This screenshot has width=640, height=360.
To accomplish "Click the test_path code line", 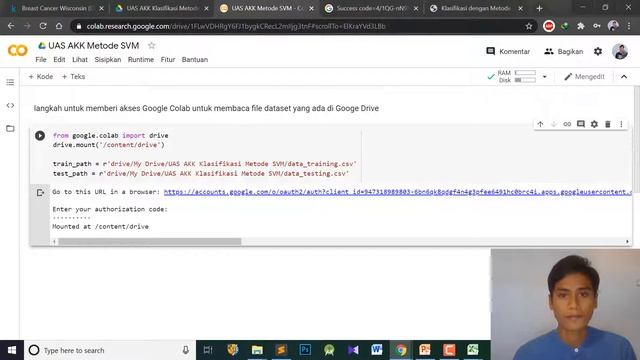I will (x=200, y=173).
